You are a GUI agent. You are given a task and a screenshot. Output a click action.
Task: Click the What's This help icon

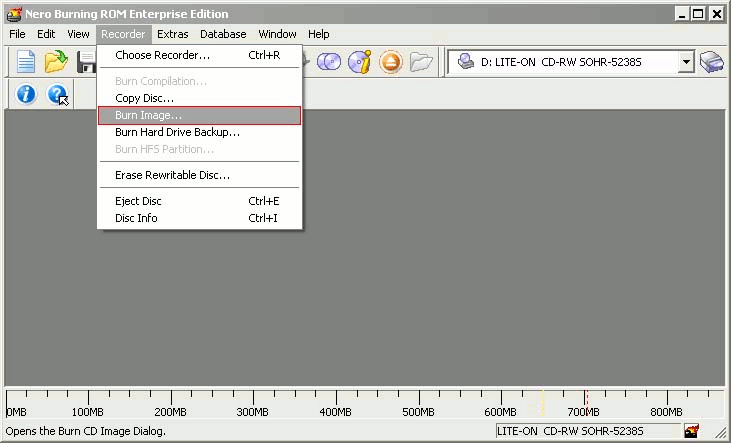point(57,94)
